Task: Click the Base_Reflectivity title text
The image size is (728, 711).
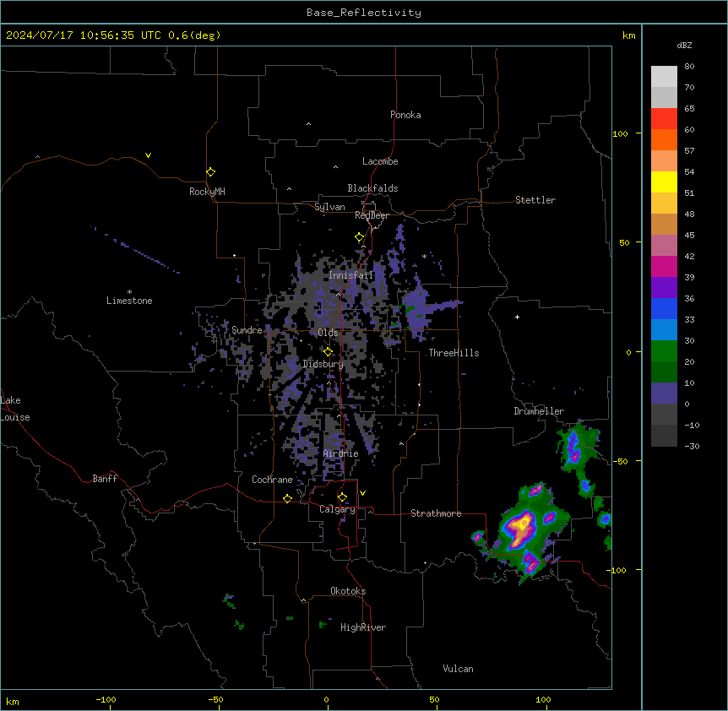Action: tap(364, 13)
